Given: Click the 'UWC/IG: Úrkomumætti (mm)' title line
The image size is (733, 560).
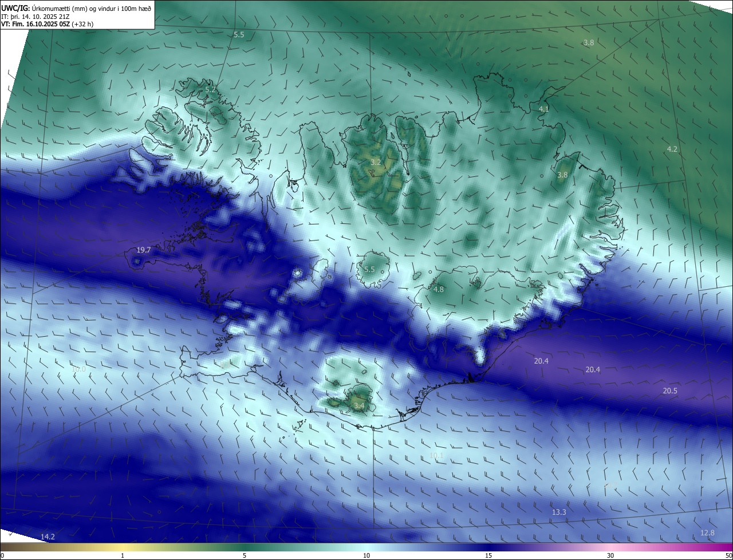Looking at the screenshot, I should click(x=76, y=8).
